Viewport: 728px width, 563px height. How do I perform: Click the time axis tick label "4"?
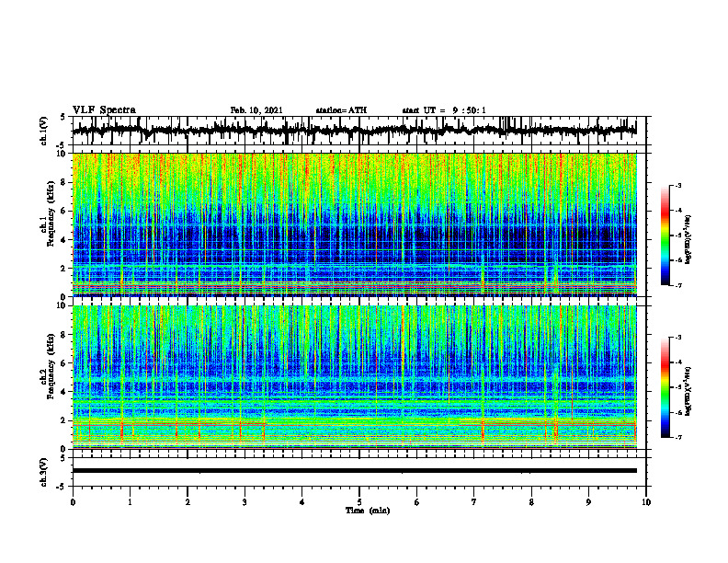302,502
